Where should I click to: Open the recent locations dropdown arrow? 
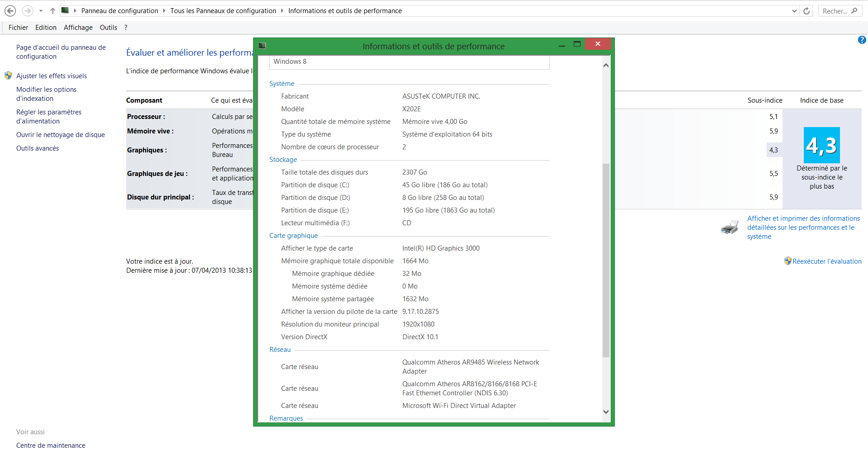pos(41,11)
